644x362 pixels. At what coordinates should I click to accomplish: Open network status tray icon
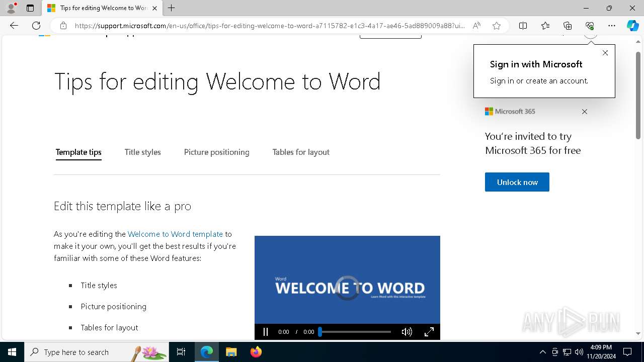pyautogui.click(x=567, y=352)
